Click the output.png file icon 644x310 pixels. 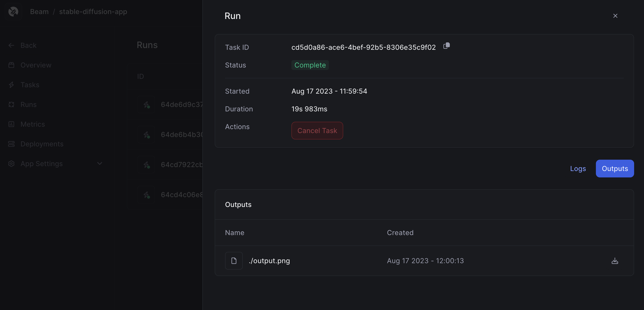[x=233, y=261]
